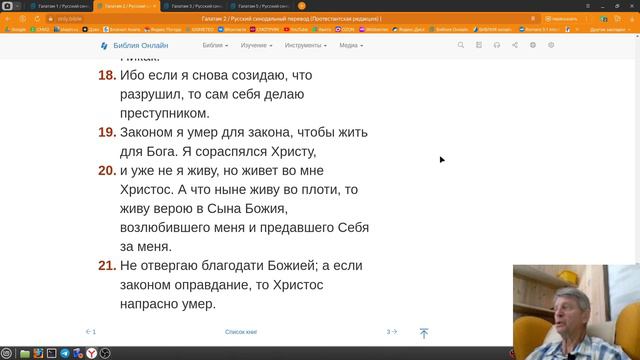This screenshot has width=640, height=360.
Task: Switch to Yandex Browser on the taskbar
Action: 91,353
